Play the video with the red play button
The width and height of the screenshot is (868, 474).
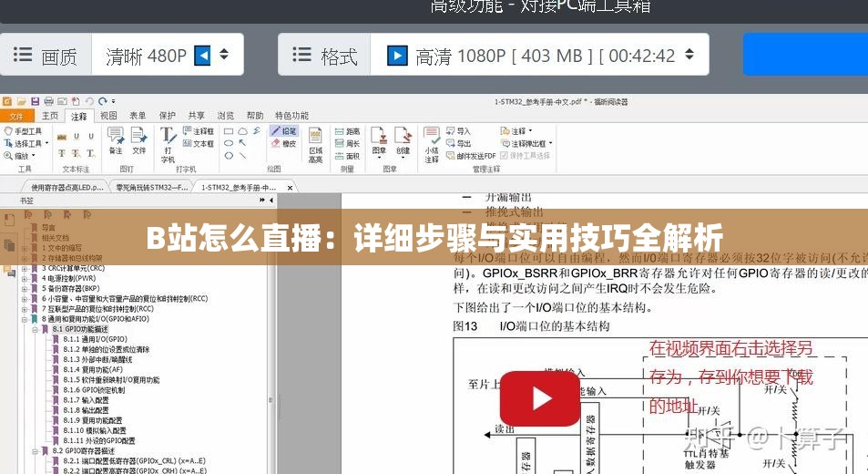[x=540, y=398]
